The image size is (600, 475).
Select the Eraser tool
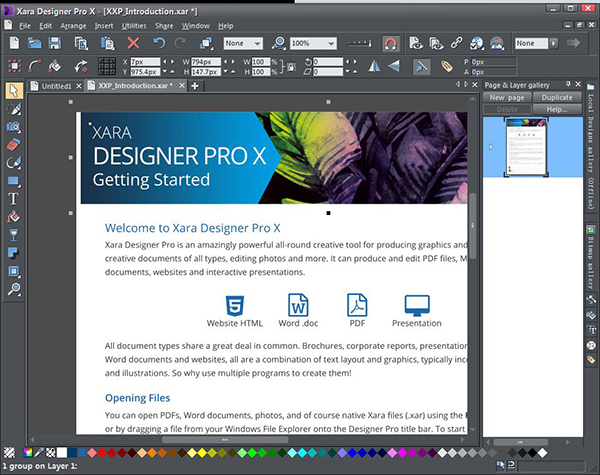(x=14, y=145)
